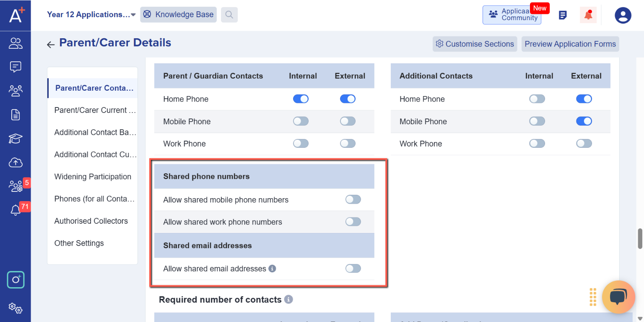Open the cloud upload sidebar icon
The width and height of the screenshot is (644, 322).
point(16,162)
